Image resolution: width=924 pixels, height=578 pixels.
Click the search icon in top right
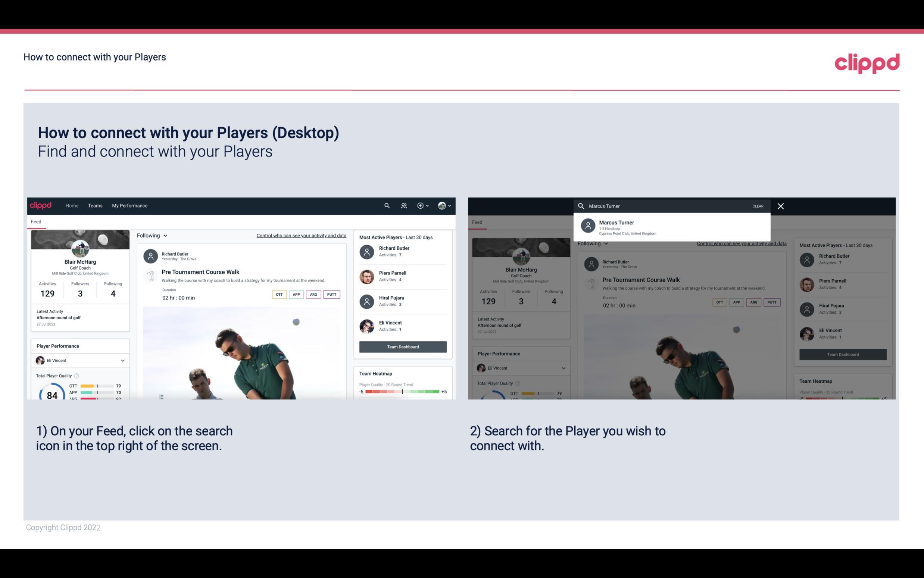pos(386,206)
